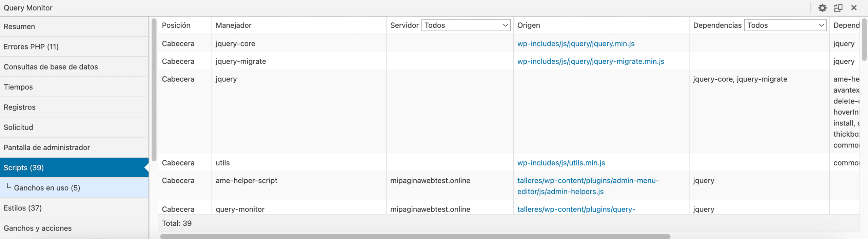Open Query Monitor settings gear
Screen dimensions: 868x239
point(822,8)
